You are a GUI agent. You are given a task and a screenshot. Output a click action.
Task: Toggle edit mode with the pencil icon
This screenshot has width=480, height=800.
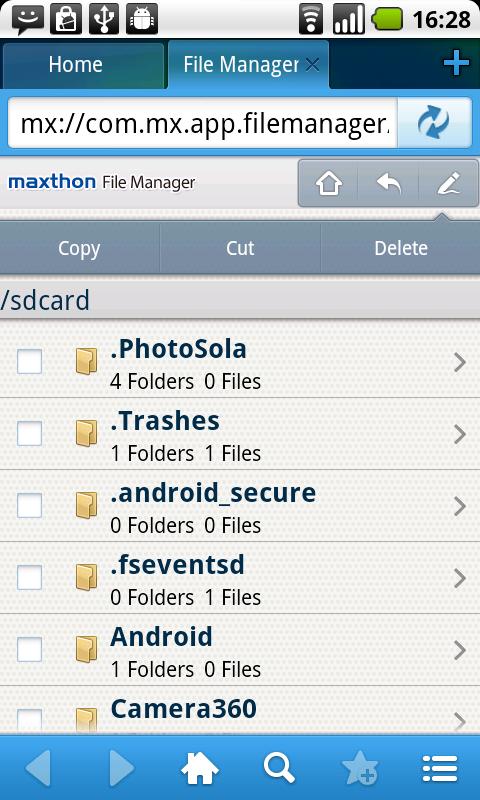tap(448, 184)
